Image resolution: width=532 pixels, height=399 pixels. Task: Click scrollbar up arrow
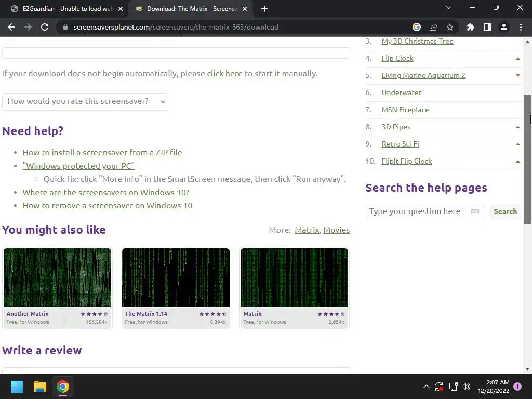(527, 42)
